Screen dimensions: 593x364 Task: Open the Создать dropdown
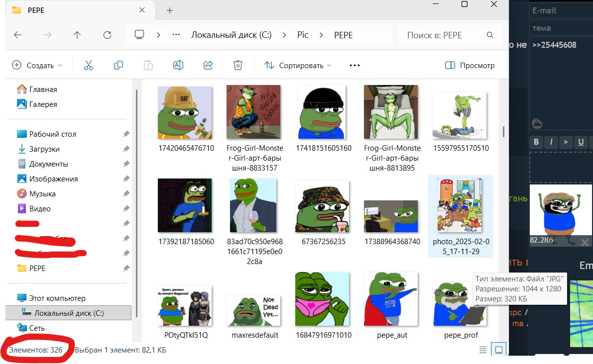37,65
